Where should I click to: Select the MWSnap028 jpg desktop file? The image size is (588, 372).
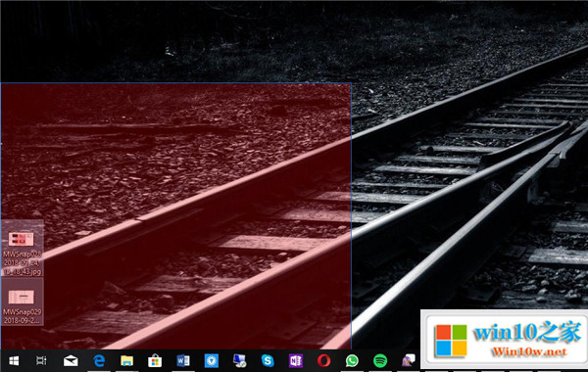tap(23, 249)
